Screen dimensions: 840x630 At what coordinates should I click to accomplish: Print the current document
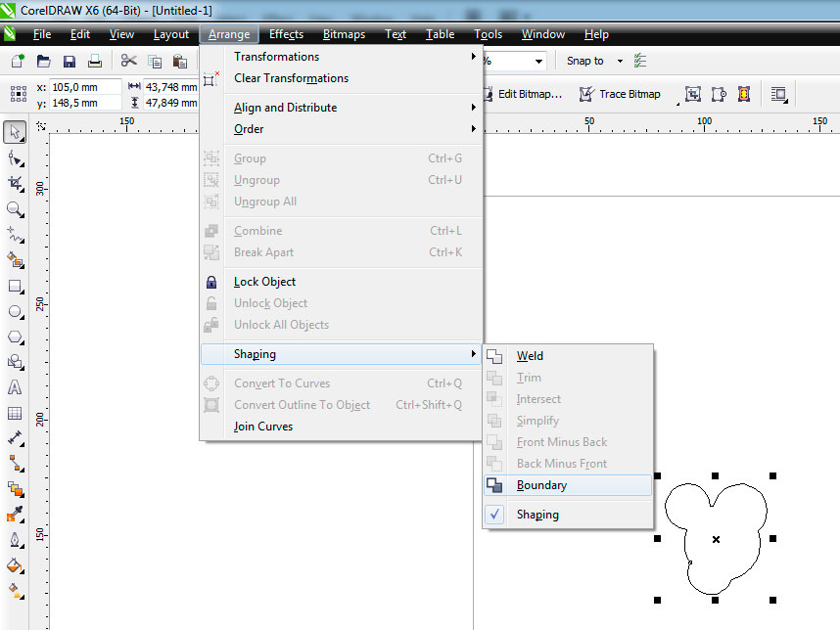pos(95,61)
